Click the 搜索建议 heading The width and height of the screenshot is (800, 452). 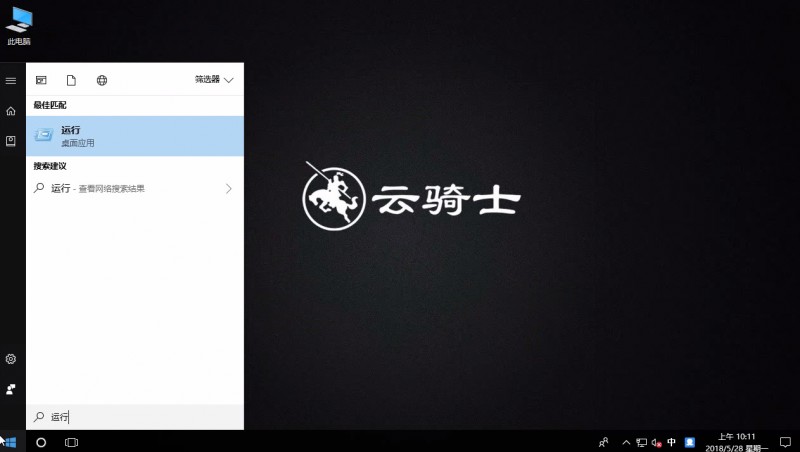(x=50, y=166)
